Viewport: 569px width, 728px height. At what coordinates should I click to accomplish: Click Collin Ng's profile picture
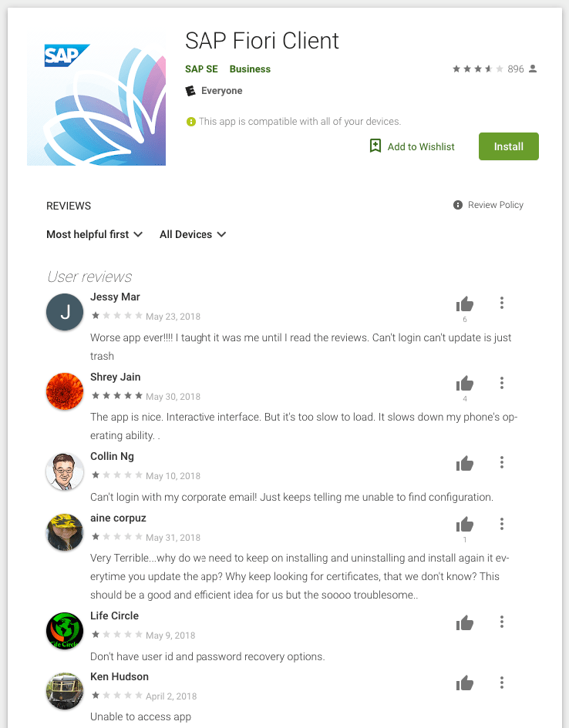(x=65, y=471)
